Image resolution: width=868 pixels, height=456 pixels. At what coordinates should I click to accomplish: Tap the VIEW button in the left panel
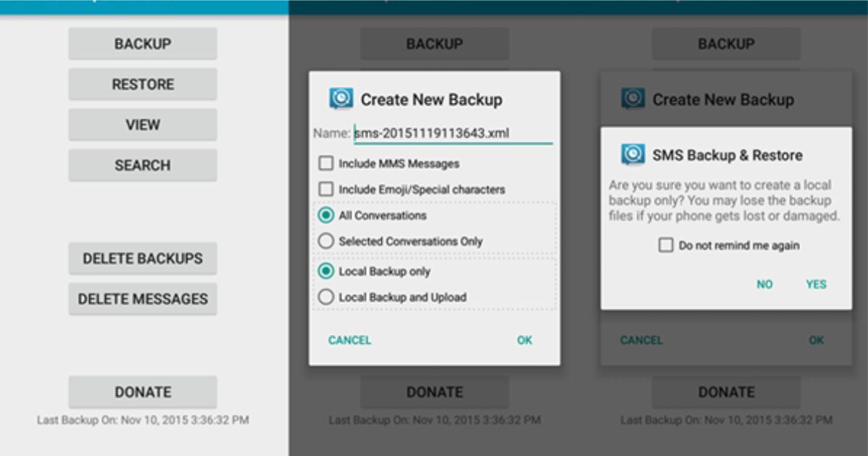pos(142,125)
